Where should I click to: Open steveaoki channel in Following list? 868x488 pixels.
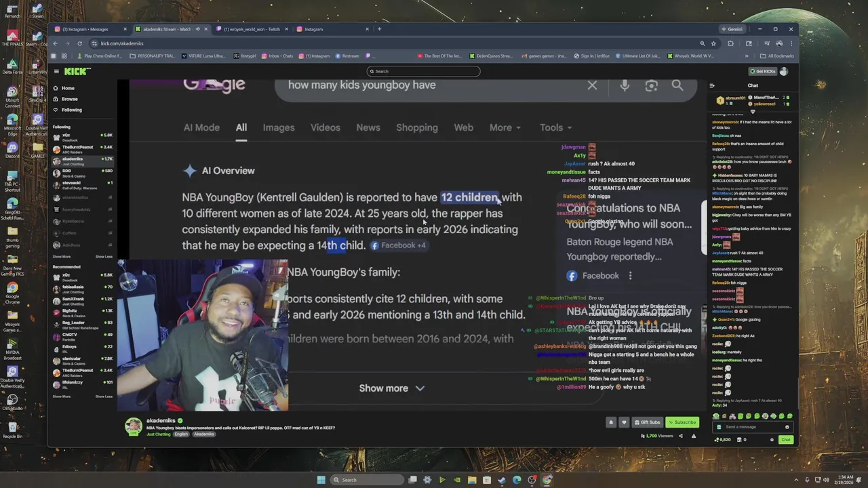click(x=83, y=184)
